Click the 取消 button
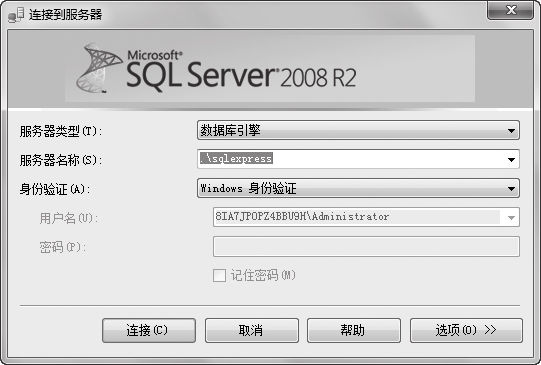 (x=252, y=330)
